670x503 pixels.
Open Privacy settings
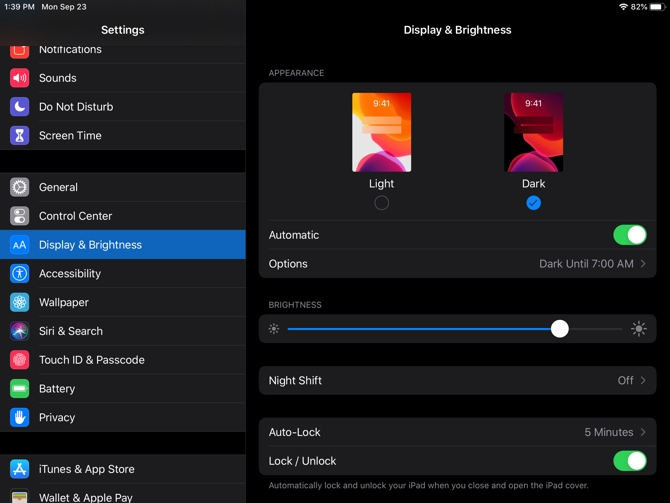point(123,417)
